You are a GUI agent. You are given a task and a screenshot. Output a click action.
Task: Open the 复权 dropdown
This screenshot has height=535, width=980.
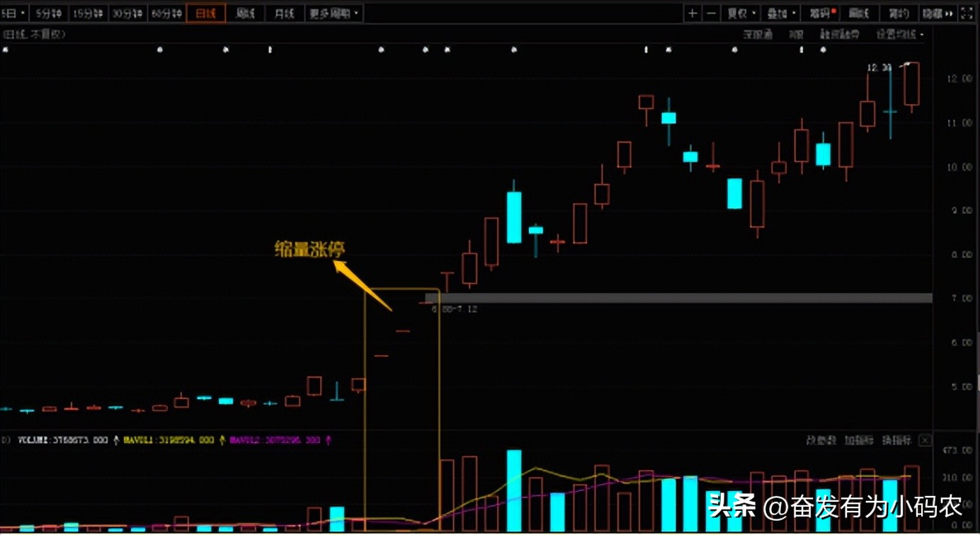coord(741,13)
